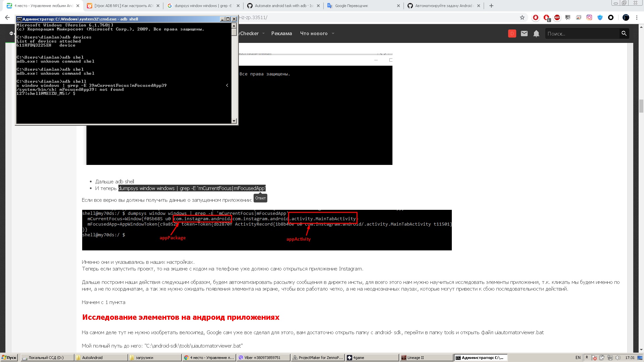This screenshot has width=644, height=362.
Task: Click the AdBlock Plus ABP extension icon
Action: tap(557, 17)
